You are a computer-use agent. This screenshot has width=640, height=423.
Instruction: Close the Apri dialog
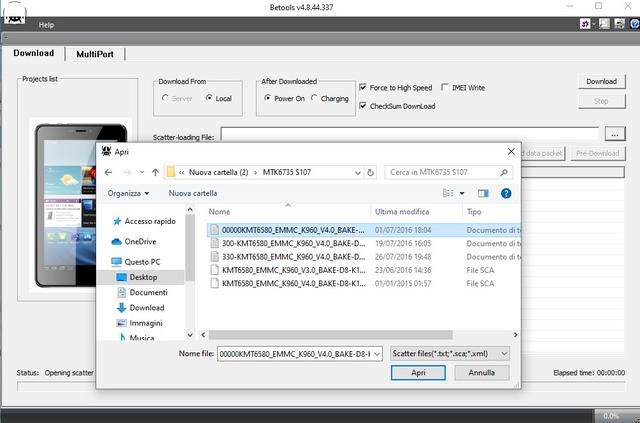pos(511,151)
